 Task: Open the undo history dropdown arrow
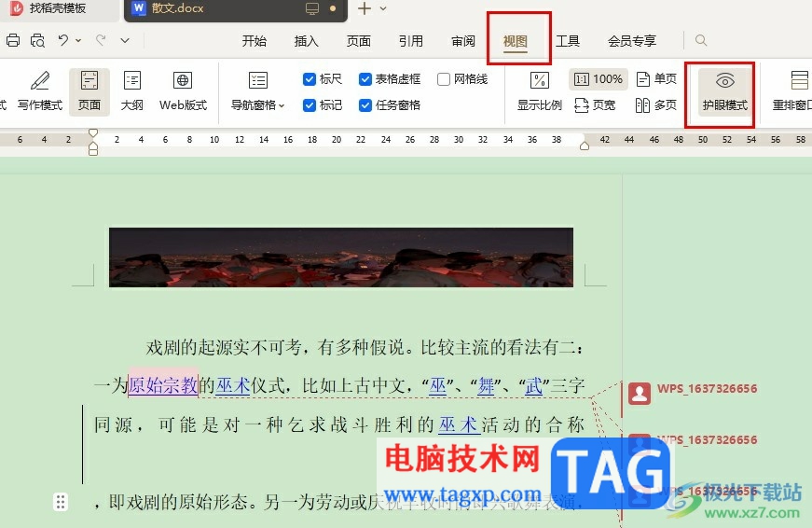78,40
